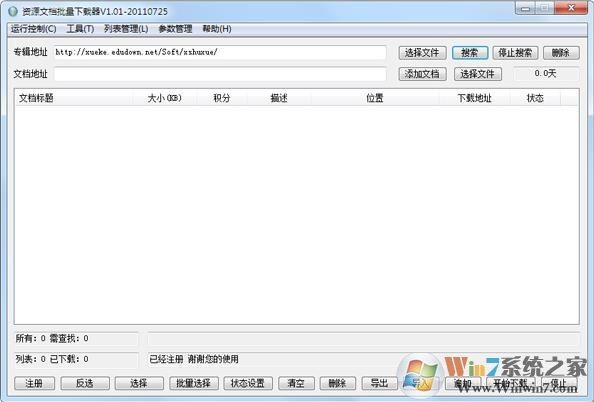The width and height of the screenshot is (594, 402).
Task: Sort by the 大小(KB) column header
Action: click(x=165, y=98)
